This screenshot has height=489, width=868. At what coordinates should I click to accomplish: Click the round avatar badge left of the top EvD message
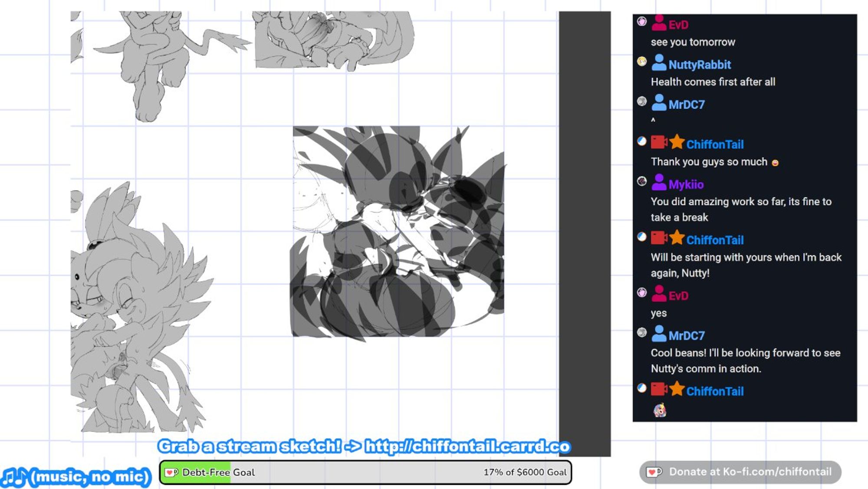[642, 21]
